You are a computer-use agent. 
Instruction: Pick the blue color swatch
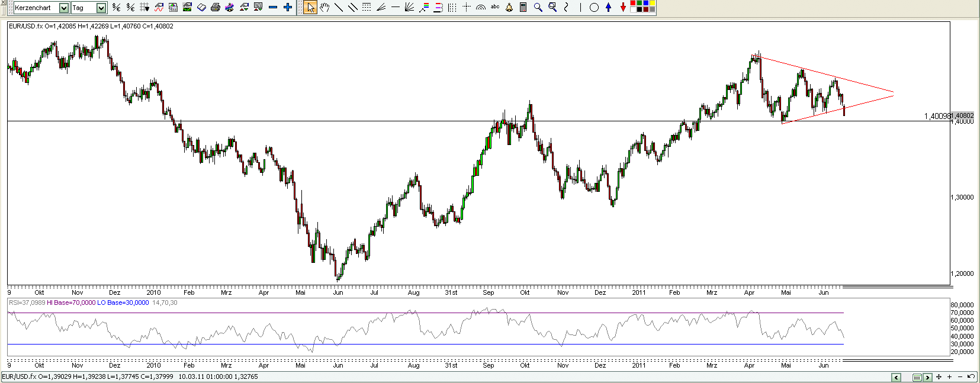(646, 4)
